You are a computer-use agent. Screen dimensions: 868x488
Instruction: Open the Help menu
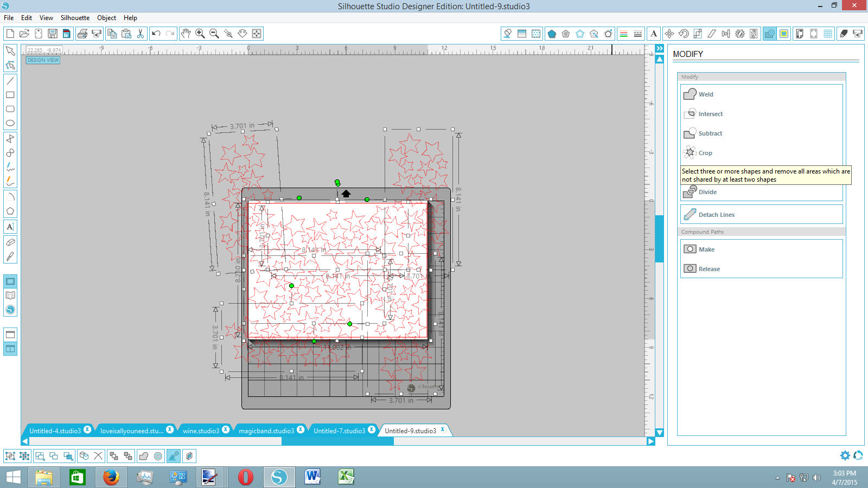130,18
